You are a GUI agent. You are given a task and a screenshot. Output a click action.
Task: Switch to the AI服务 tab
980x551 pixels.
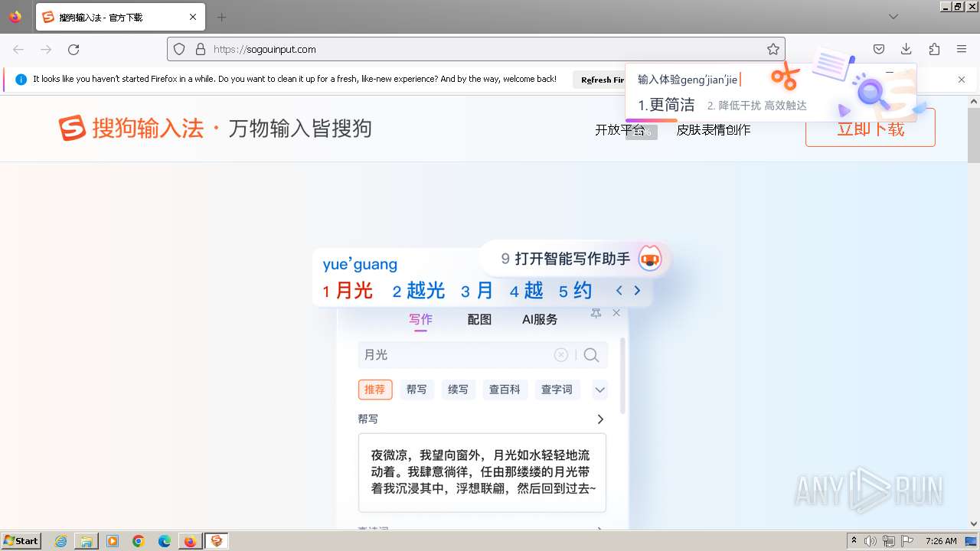[540, 320]
